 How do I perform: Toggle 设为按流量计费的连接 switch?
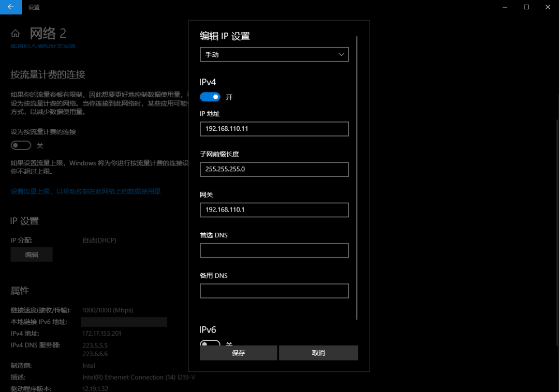pyautogui.click(x=21, y=146)
